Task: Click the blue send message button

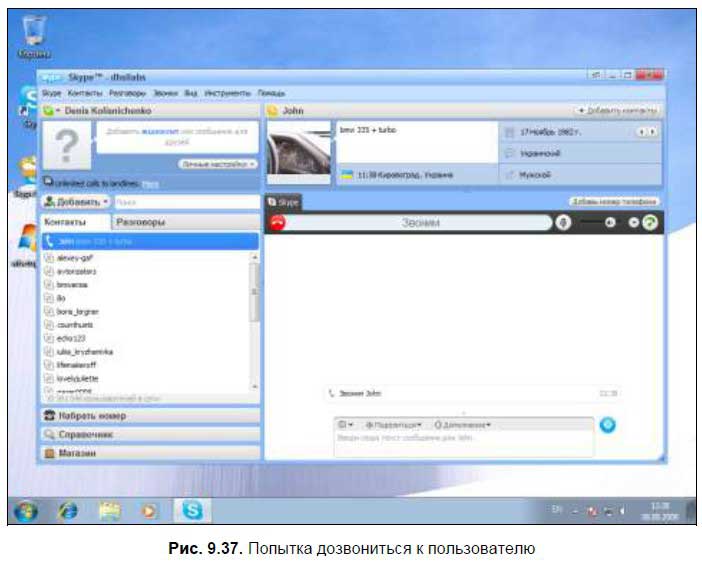Action: click(606, 425)
